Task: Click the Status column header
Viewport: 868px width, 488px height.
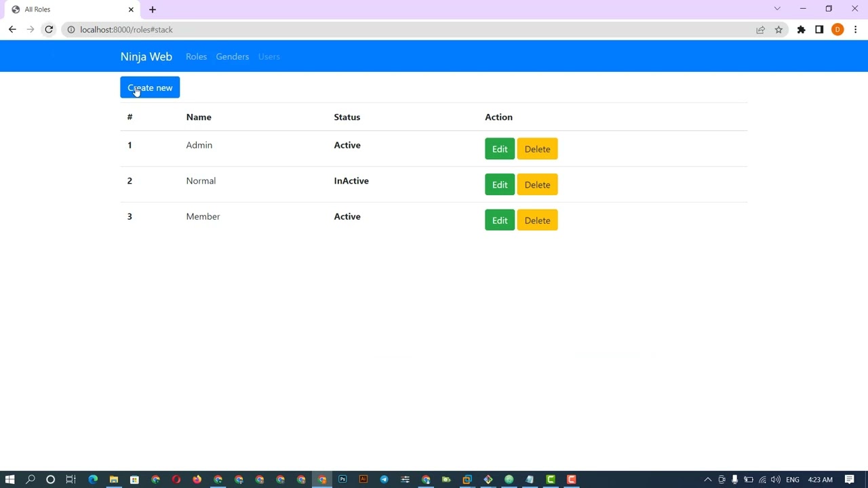Action: pyautogui.click(x=347, y=117)
